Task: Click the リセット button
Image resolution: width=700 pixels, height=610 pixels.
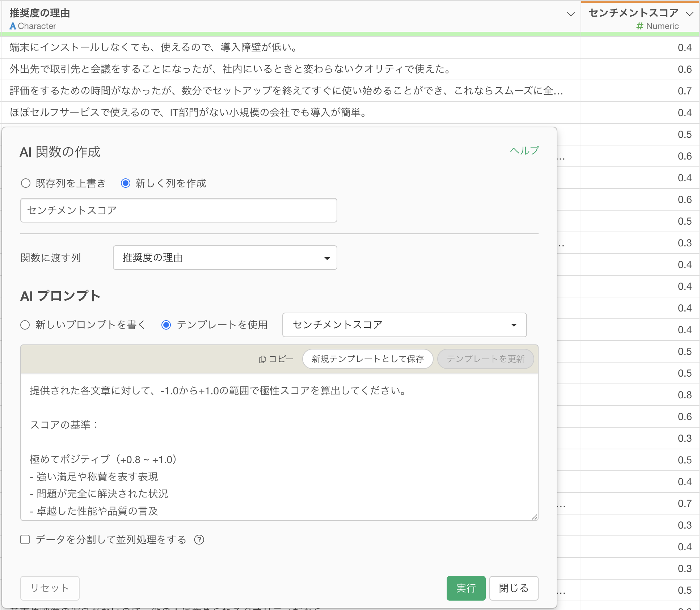Action: (x=50, y=588)
